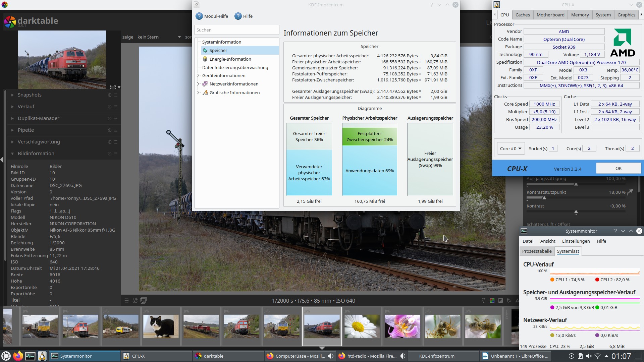Select the cat photo thumbnail in filmstrip

(x=161, y=326)
